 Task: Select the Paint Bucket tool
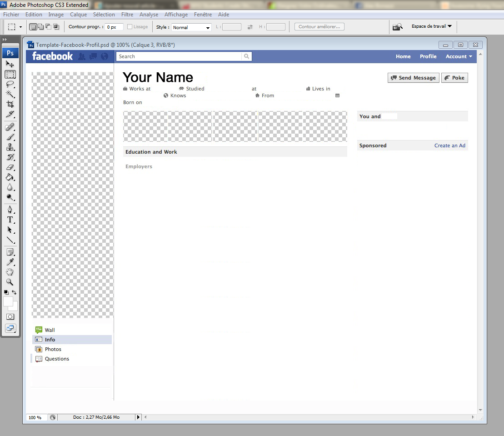tap(10, 177)
